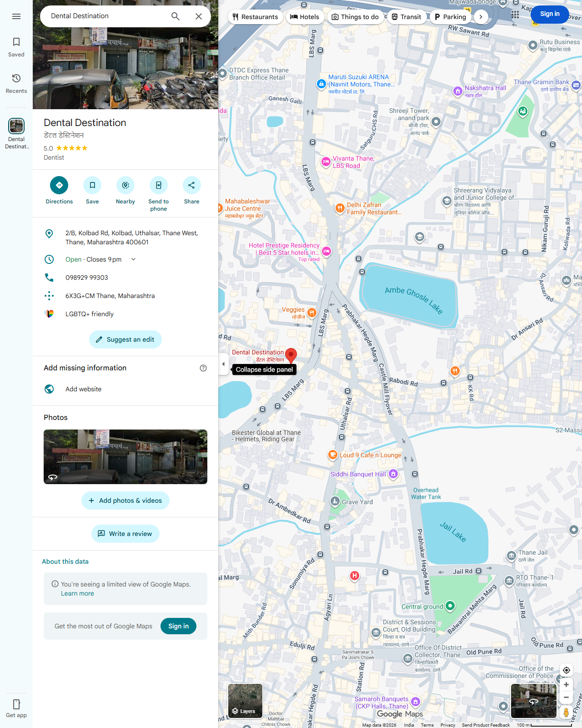582x728 pixels.
Task: Zoom in on the map
Action: (x=567, y=685)
